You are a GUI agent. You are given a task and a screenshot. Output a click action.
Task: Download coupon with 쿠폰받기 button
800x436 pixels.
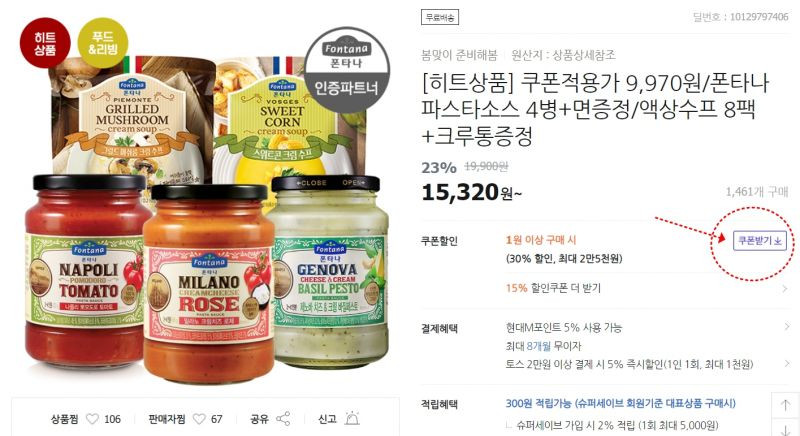(x=760, y=240)
